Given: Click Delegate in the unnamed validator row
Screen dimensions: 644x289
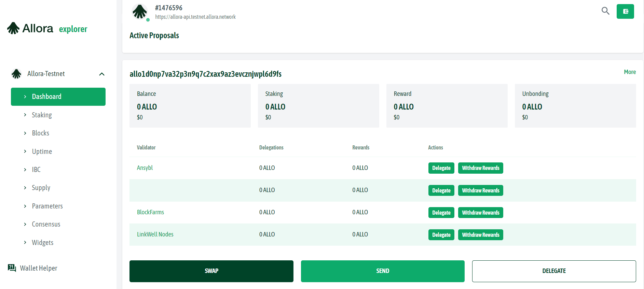Looking at the screenshot, I should (441, 190).
